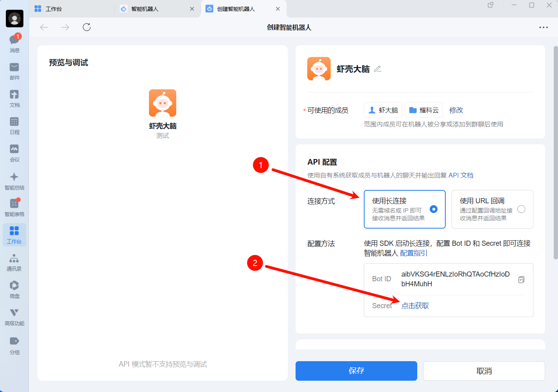
Task: Open Meetings (会议) in sidebar
Action: pos(14,153)
